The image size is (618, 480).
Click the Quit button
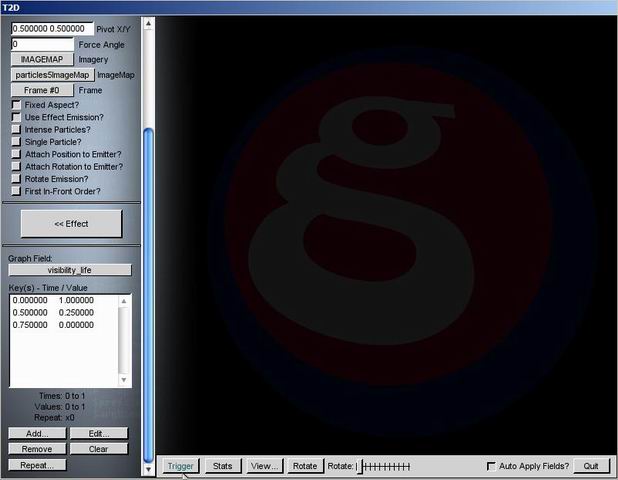pyautogui.click(x=591, y=466)
